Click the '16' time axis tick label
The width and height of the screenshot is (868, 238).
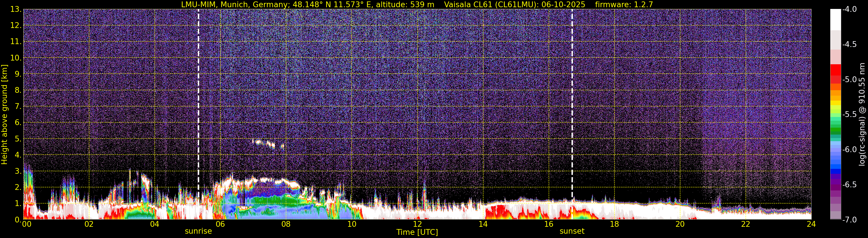click(x=548, y=224)
